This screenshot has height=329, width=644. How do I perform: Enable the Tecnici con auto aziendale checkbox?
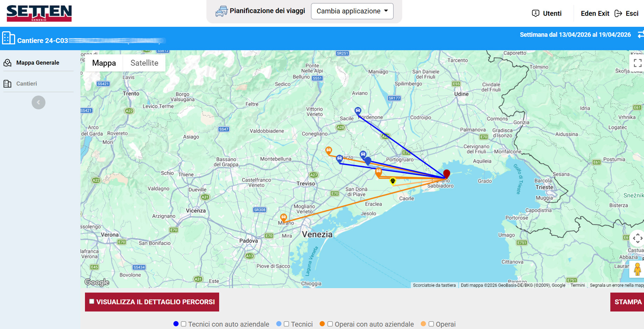[x=183, y=324]
